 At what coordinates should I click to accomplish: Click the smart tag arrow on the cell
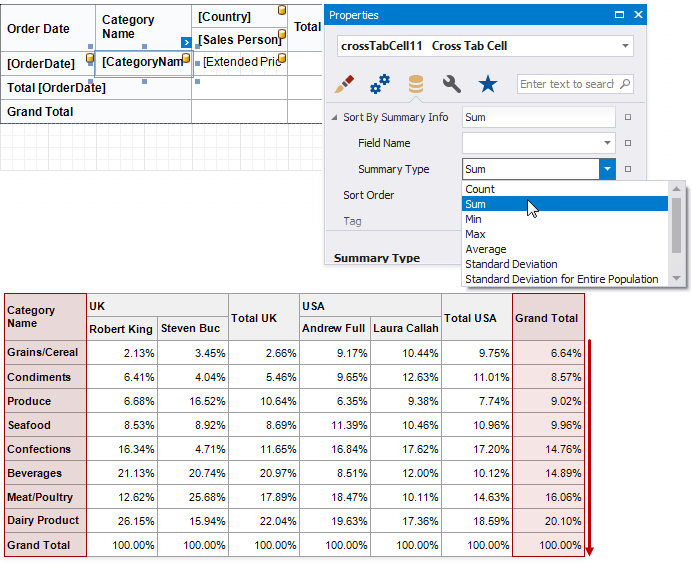(x=186, y=42)
